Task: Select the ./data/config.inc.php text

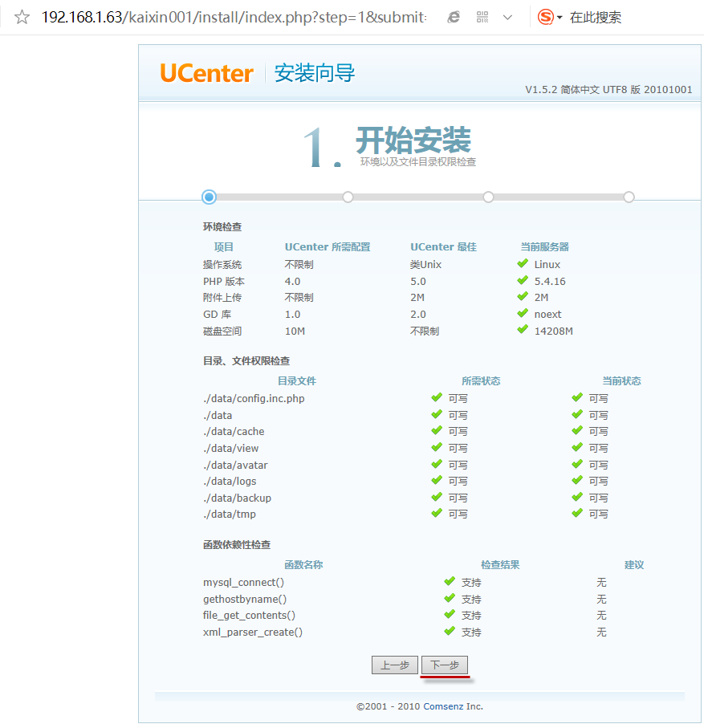Action: point(254,399)
